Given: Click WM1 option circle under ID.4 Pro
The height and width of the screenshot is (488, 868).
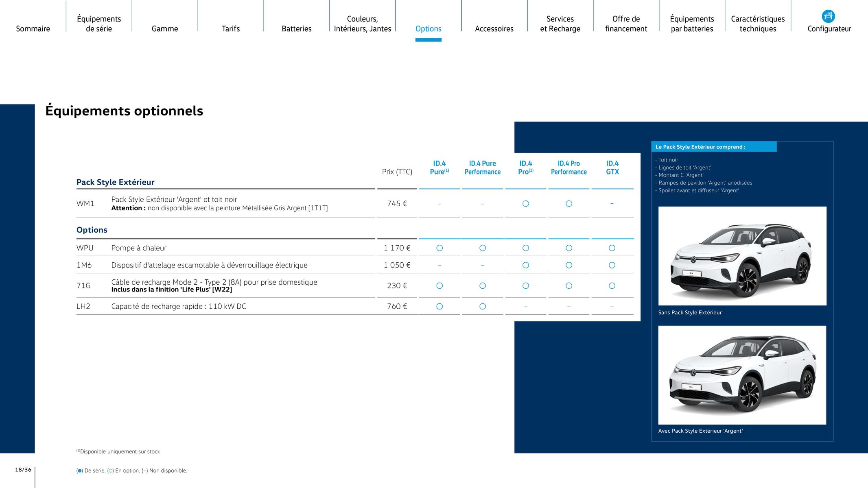Looking at the screenshot, I should tap(526, 204).
